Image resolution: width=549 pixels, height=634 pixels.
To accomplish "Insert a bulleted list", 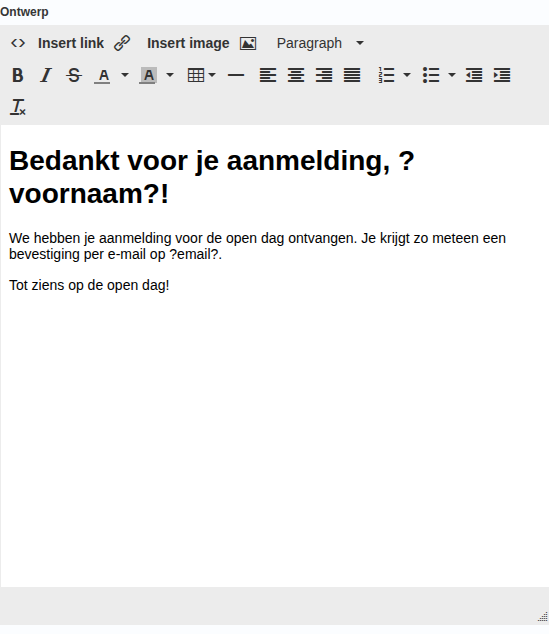I will (431, 75).
